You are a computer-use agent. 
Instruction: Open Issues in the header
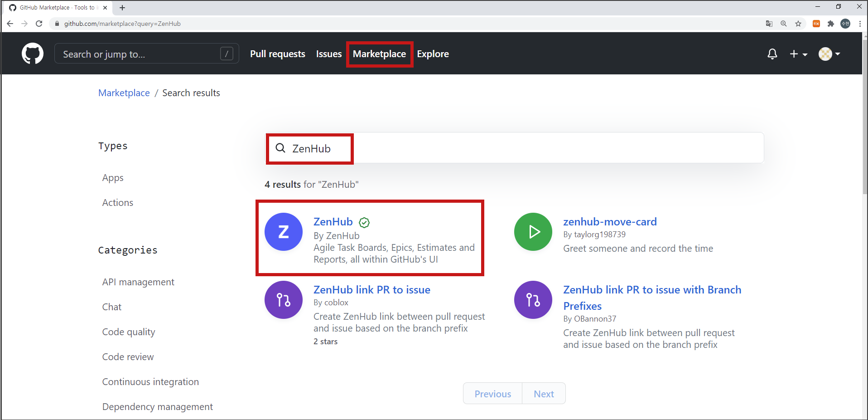[x=329, y=54]
